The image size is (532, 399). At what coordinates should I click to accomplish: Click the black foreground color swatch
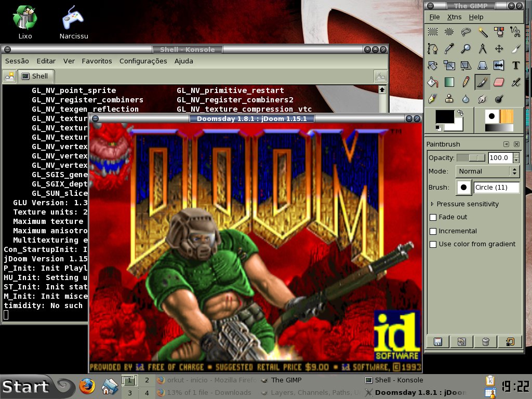(445, 117)
